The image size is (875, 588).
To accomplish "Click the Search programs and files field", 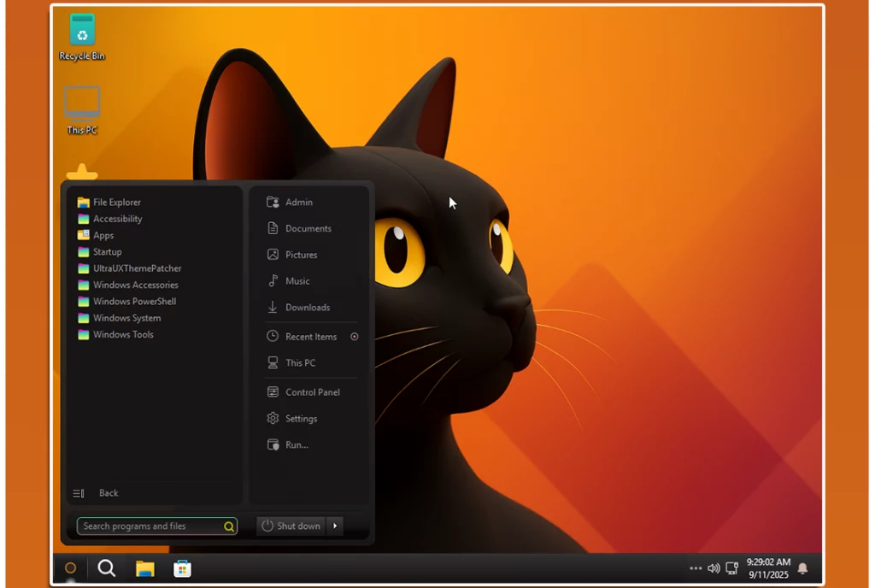I will pos(150,526).
